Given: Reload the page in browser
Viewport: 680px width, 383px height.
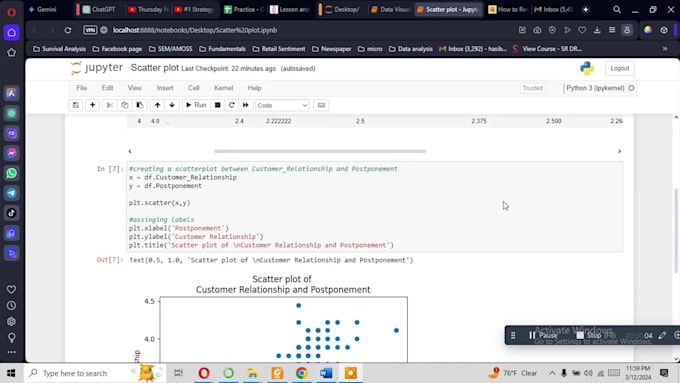Looking at the screenshot, I should (x=68, y=30).
